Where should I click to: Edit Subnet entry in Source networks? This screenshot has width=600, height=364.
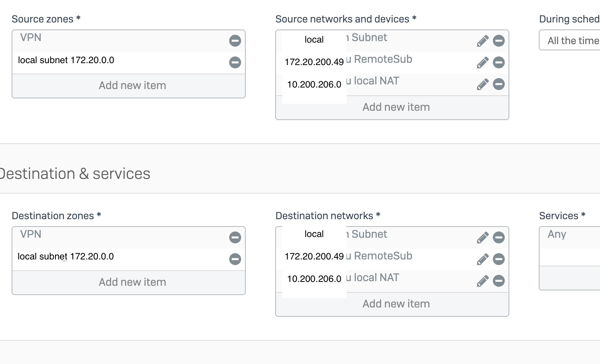click(x=482, y=41)
